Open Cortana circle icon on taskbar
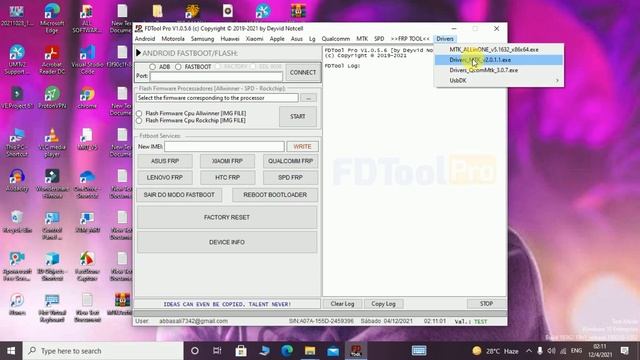The height and width of the screenshot is (360, 640). [195, 351]
